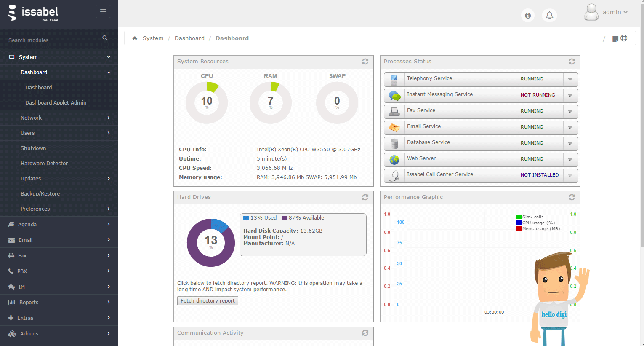
Task: Click the admin user avatar
Action: click(x=591, y=12)
